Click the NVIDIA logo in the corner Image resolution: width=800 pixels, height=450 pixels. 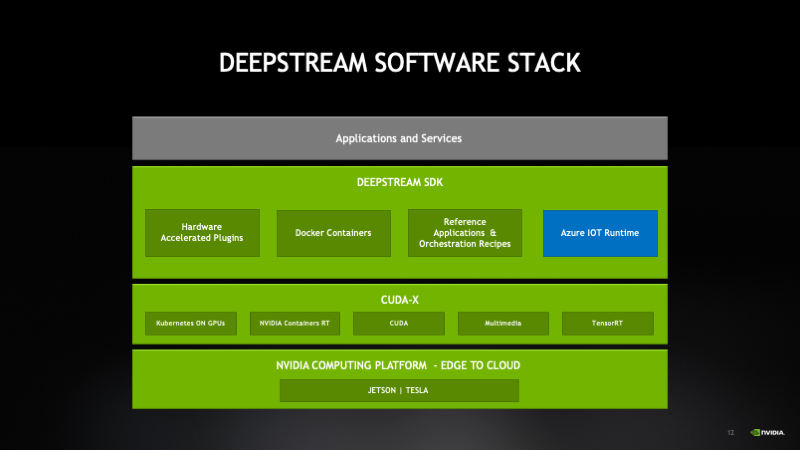(x=767, y=433)
